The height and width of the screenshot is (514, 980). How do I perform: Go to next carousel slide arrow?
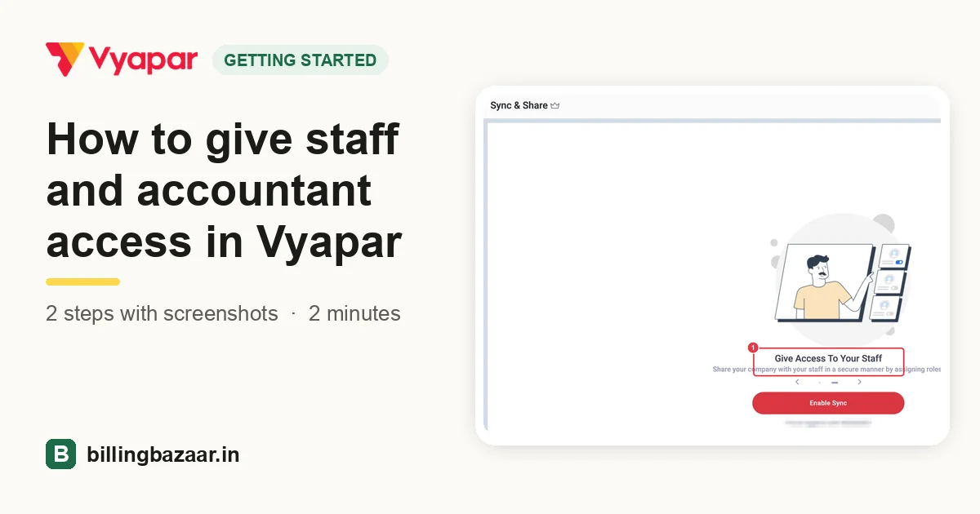coord(859,382)
